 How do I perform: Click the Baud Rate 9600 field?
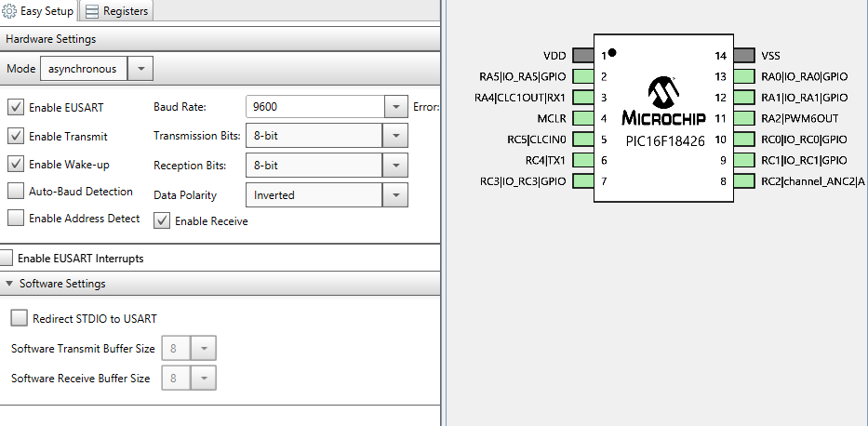315,107
